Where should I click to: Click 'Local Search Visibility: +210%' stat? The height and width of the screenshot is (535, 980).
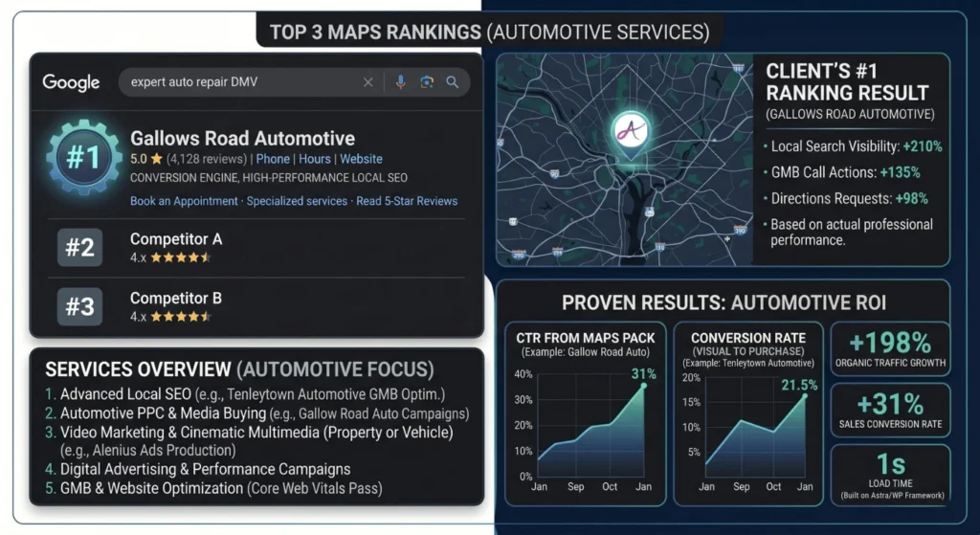click(x=857, y=146)
